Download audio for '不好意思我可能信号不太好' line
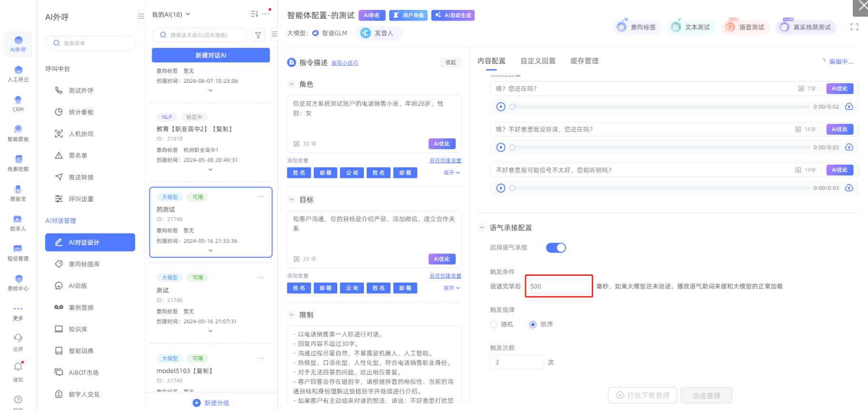Screen dimensions: 868x410 848,188
